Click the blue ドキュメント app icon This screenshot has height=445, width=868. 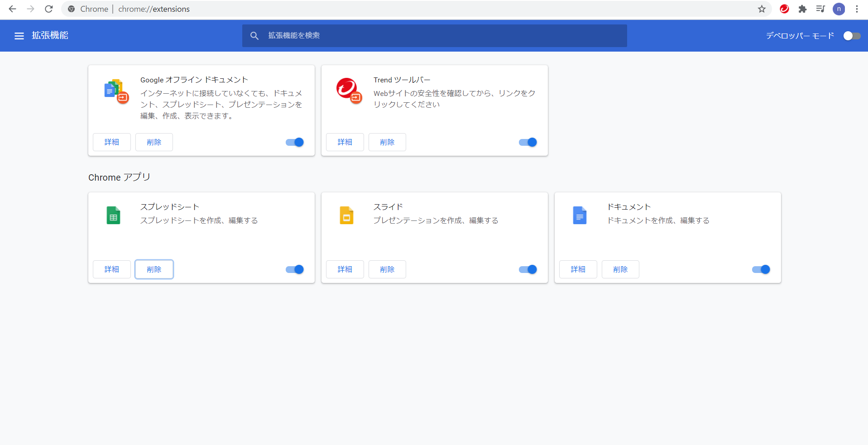580,215
